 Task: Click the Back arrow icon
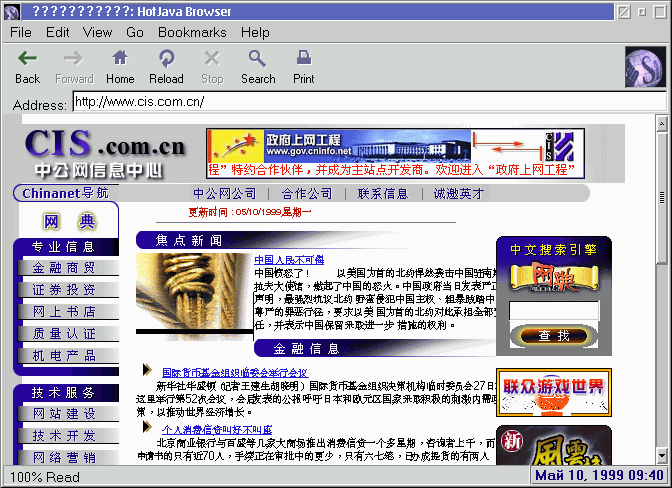27,58
